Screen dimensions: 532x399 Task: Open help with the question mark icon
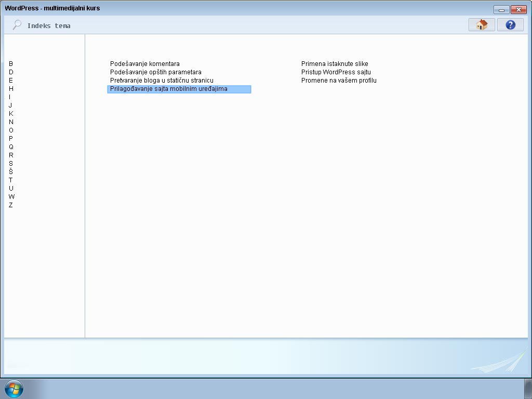(x=510, y=25)
